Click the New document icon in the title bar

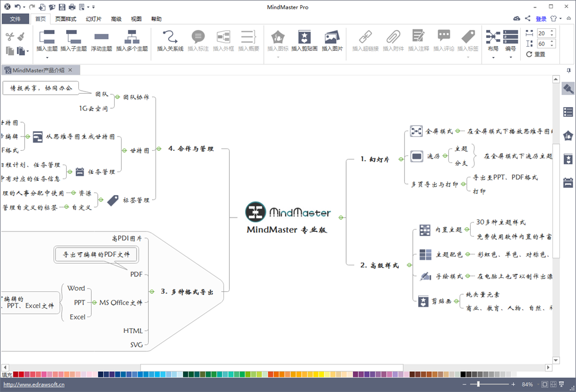(x=42, y=7)
